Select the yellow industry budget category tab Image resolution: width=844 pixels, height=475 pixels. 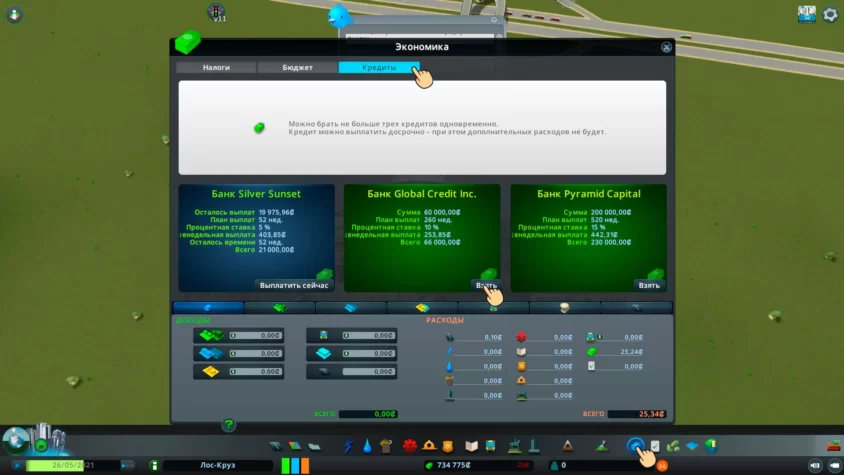tap(422, 308)
